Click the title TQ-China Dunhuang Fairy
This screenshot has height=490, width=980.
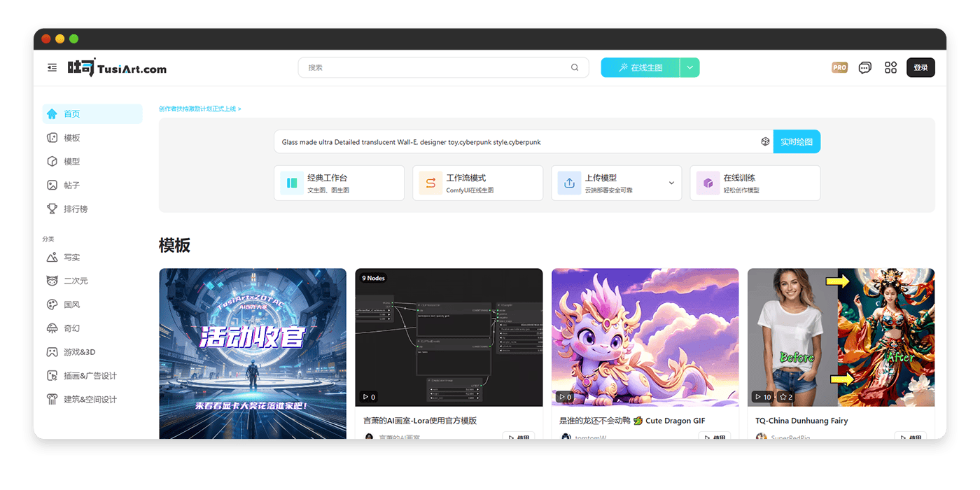[801, 421]
